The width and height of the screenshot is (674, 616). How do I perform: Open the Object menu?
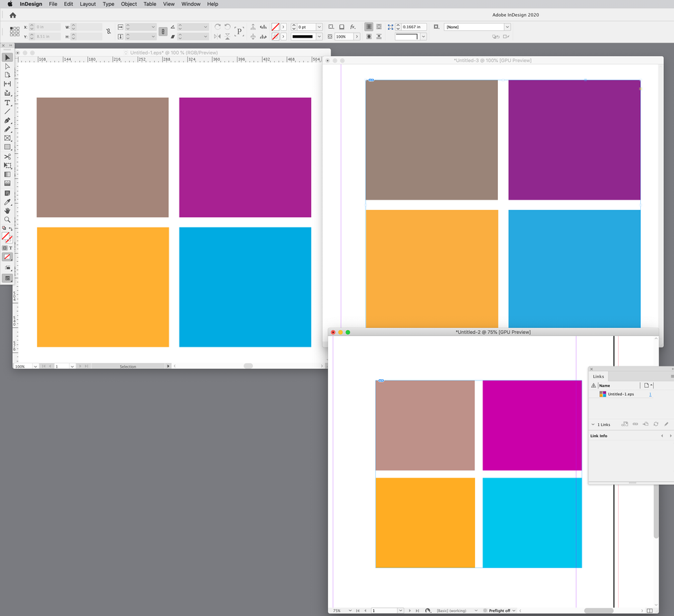click(x=129, y=4)
